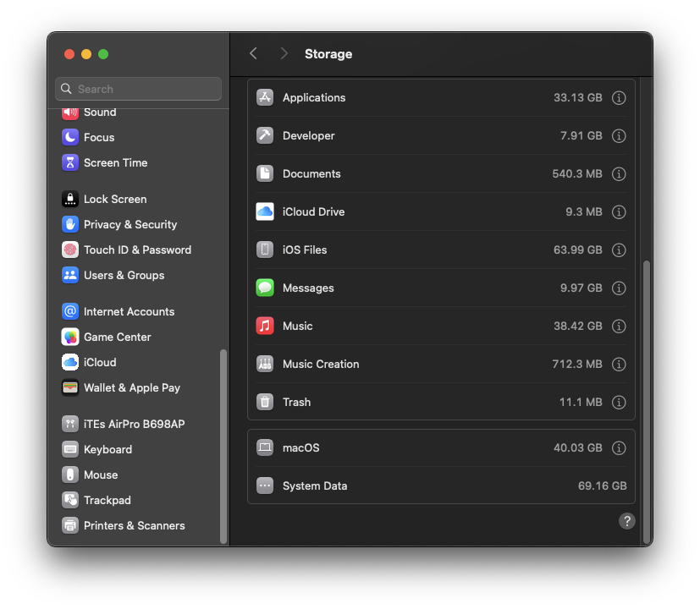Click the Messages info icon

pyautogui.click(x=619, y=288)
